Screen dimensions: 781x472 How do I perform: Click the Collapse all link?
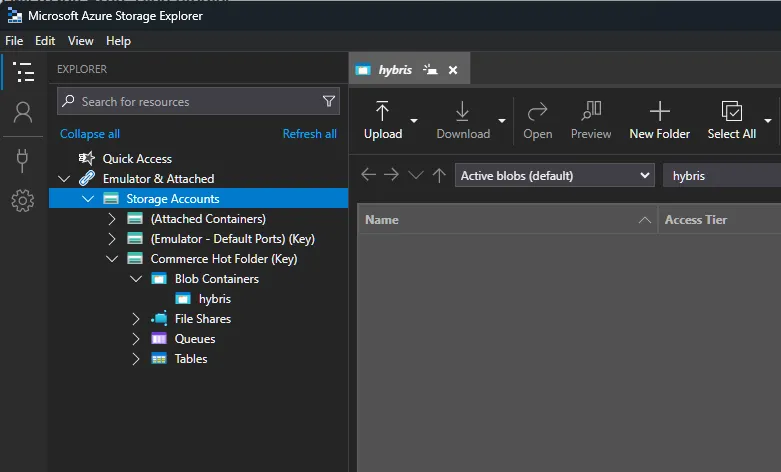coord(90,133)
